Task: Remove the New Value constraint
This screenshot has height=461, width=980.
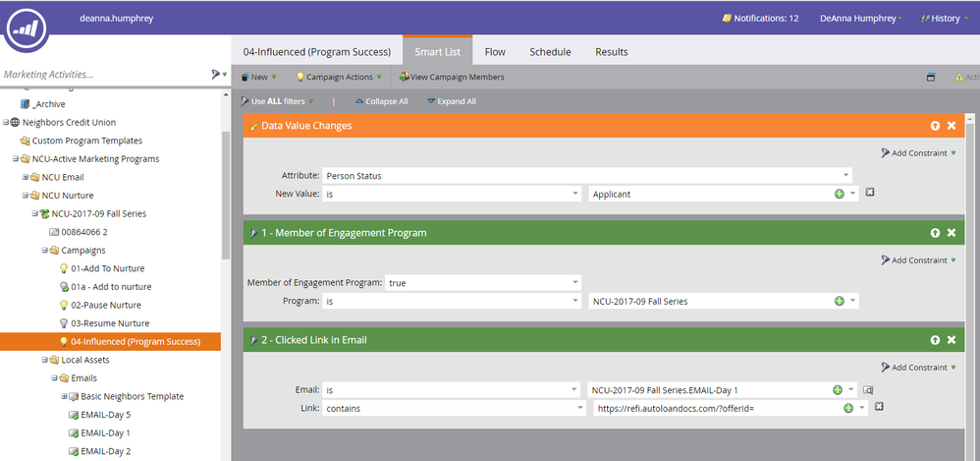Action: tap(870, 193)
